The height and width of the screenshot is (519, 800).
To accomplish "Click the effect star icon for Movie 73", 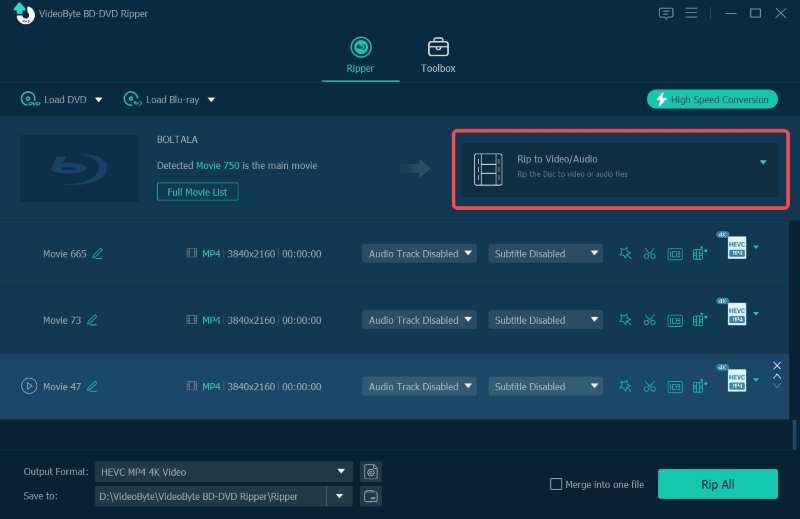I will point(625,320).
